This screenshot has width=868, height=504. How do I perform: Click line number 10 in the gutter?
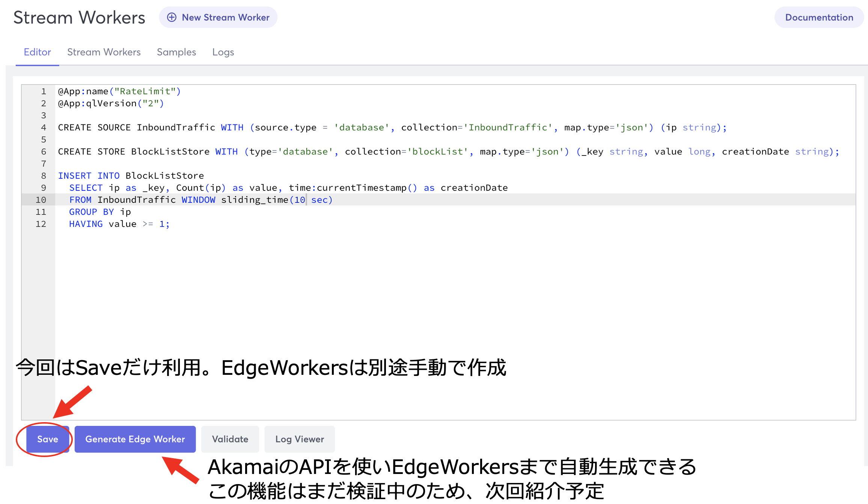pyautogui.click(x=41, y=200)
